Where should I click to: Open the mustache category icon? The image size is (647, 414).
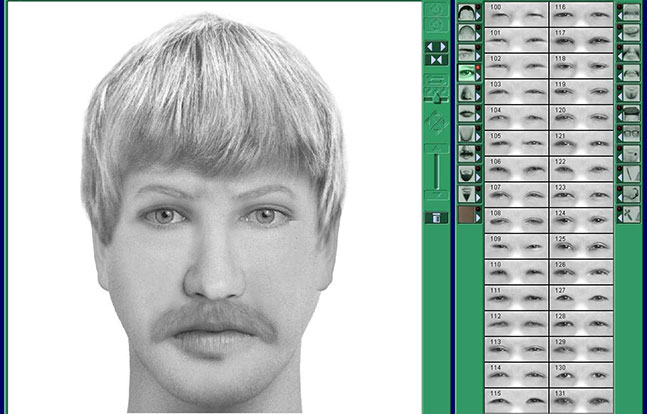[466, 154]
